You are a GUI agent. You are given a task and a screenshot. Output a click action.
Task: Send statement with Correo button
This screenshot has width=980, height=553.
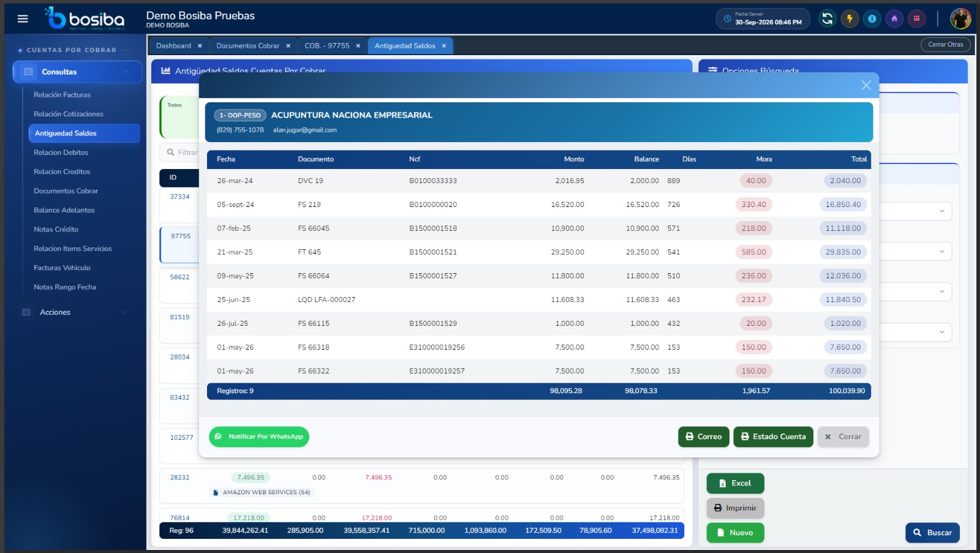point(703,437)
